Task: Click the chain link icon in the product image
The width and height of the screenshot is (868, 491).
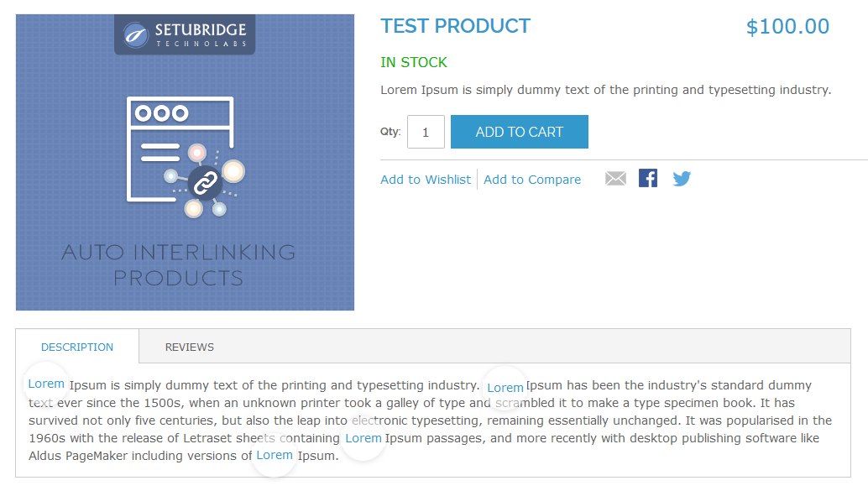Action: pos(204,182)
